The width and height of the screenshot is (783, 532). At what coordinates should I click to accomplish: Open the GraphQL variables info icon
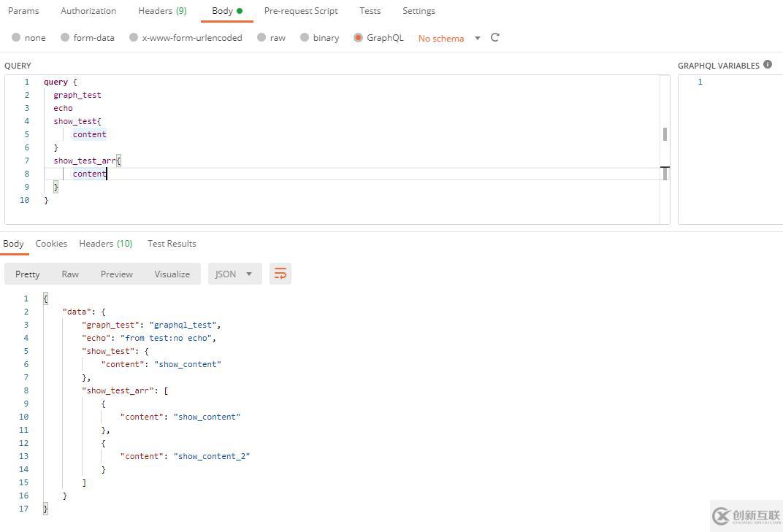(768, 64)
